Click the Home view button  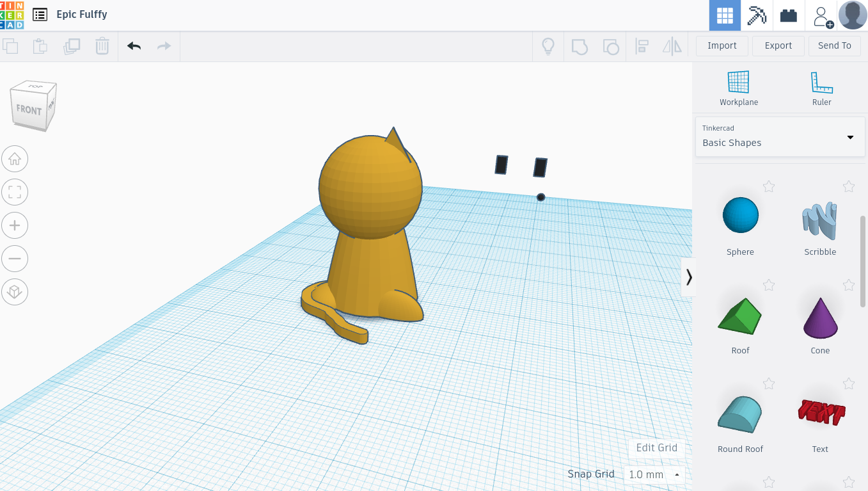pyautogui.click(x=15, y=159)
